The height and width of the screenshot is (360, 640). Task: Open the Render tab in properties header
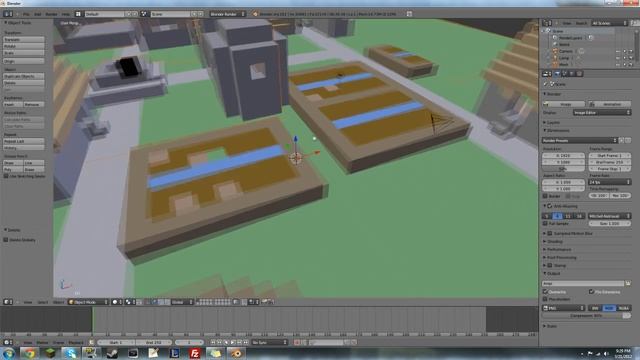(x=557, y=74)
